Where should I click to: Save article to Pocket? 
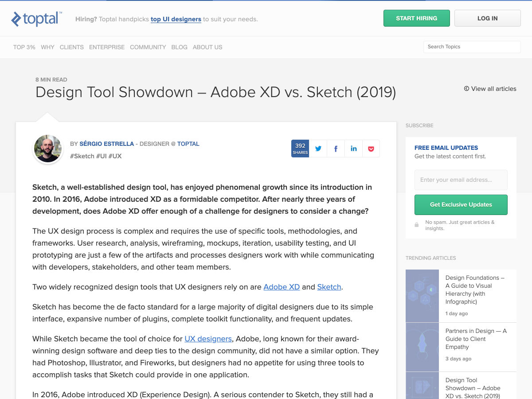371,149
